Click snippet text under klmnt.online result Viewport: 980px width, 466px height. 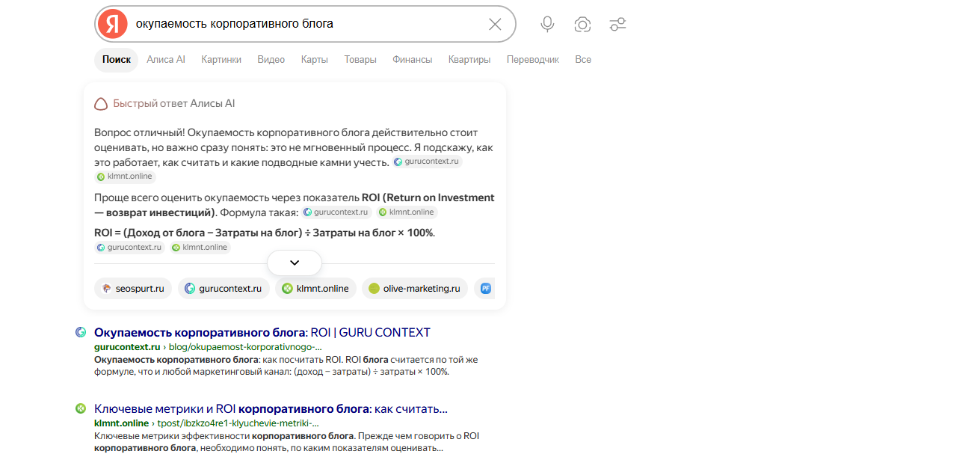click(x=286, y=442)
